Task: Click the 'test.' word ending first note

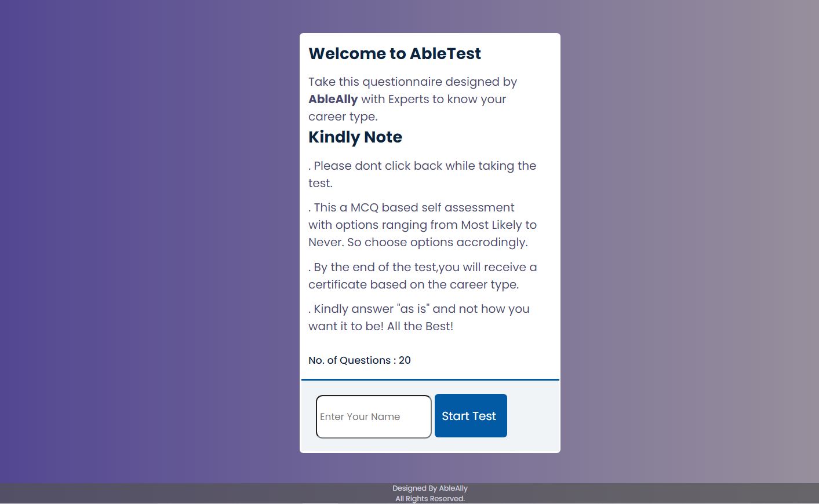Action: (320, 183)
